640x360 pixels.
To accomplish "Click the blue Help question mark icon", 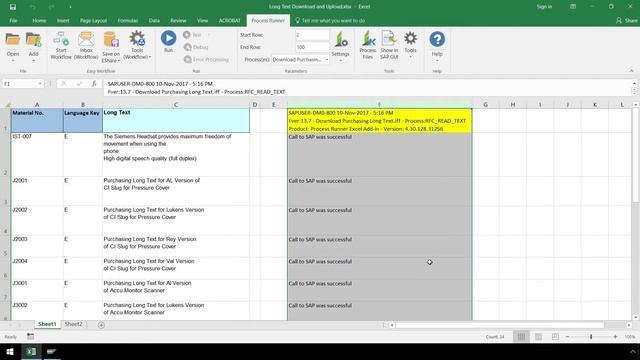I will tap(437, 39).
